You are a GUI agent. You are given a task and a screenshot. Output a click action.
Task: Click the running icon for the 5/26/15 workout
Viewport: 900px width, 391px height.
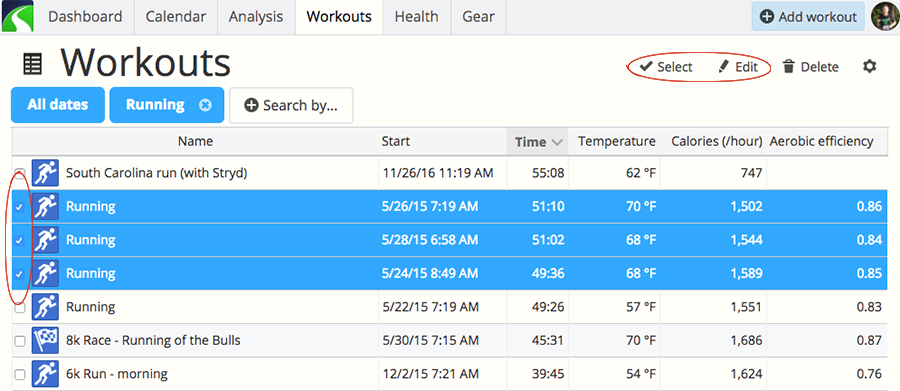[45, 206]
